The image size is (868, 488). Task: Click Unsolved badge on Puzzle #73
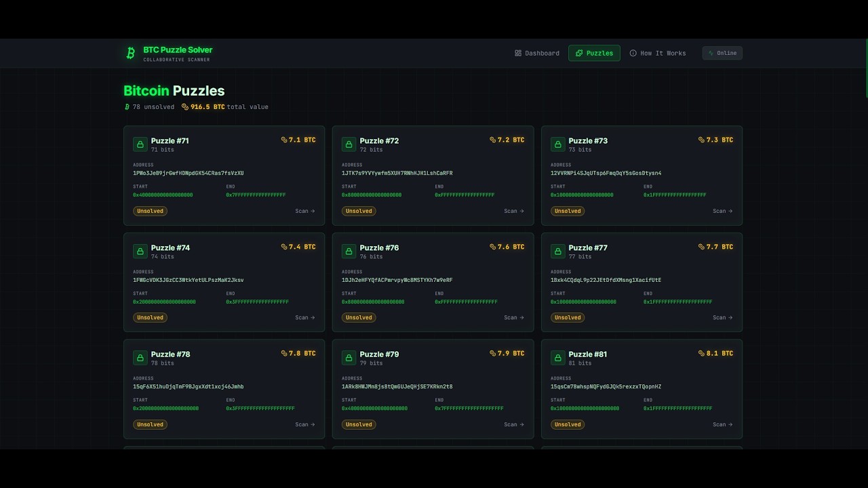[568, 211]
